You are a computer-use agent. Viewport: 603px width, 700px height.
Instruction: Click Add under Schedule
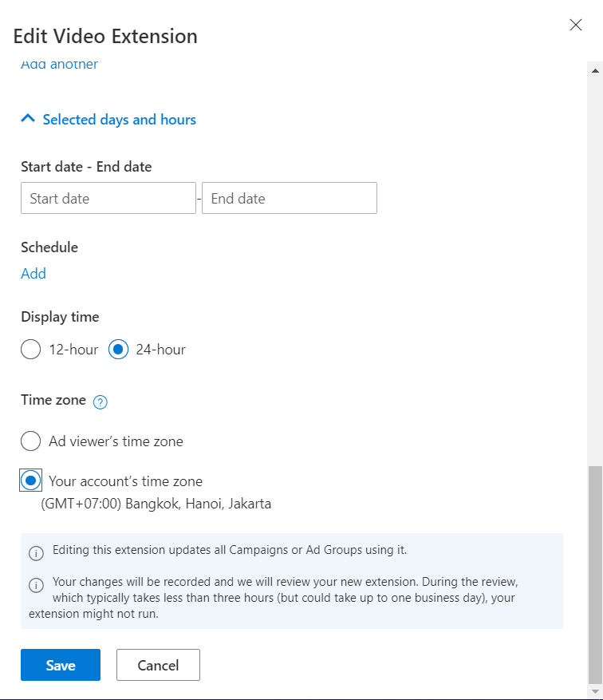coord(33,274)
